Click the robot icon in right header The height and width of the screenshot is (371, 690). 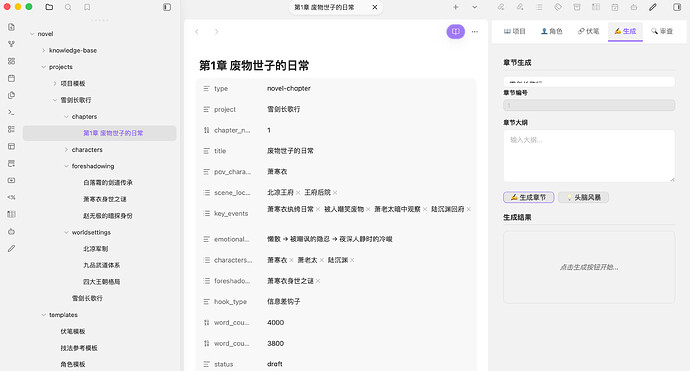click(634, 7)
